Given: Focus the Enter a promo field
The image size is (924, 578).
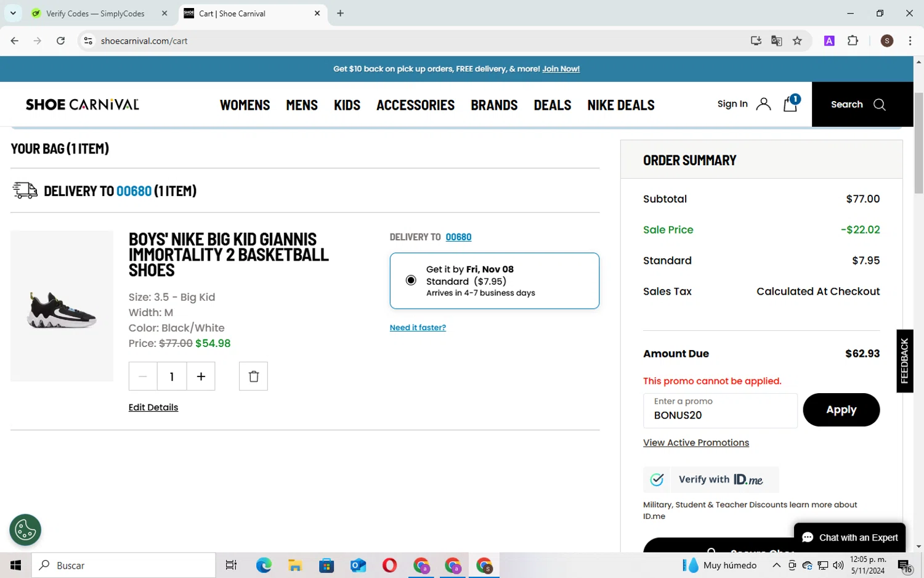Looking at the screenshot, I should 720,410.
